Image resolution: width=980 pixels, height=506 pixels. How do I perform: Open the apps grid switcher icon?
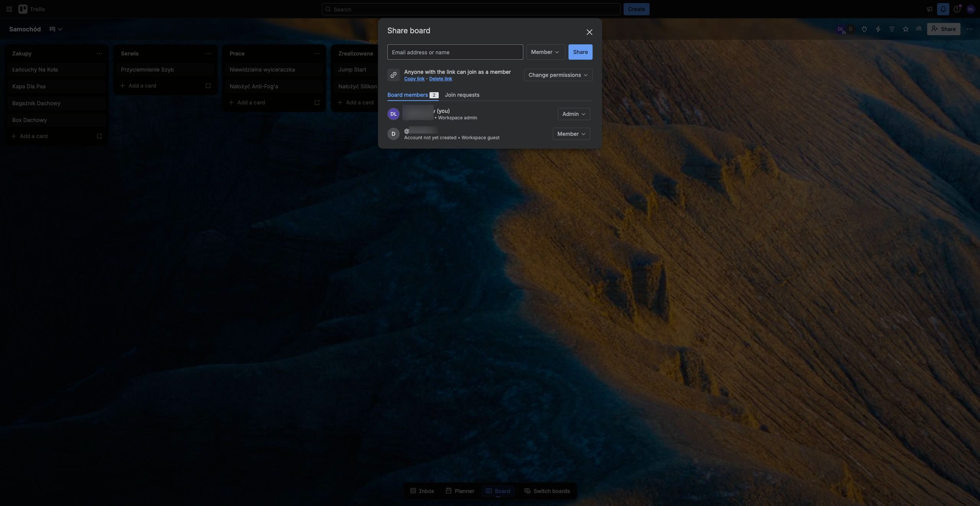coord(9,9)
